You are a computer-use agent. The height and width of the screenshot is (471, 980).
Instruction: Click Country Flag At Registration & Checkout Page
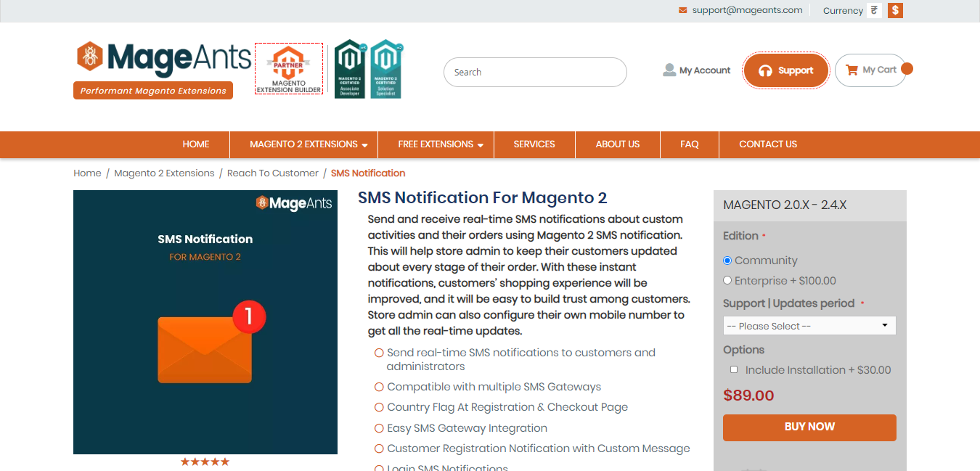pos(507,407)
